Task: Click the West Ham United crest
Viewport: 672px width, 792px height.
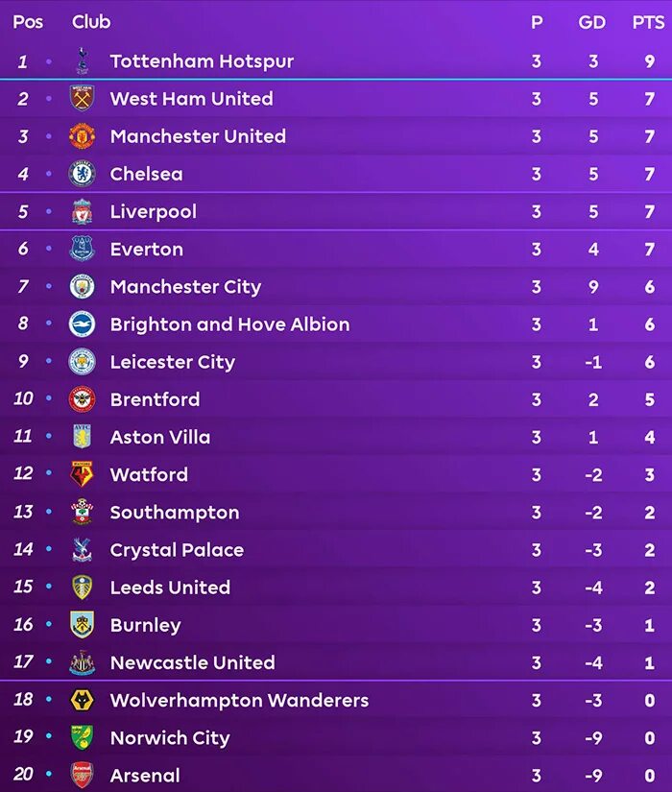Action: 82,99
